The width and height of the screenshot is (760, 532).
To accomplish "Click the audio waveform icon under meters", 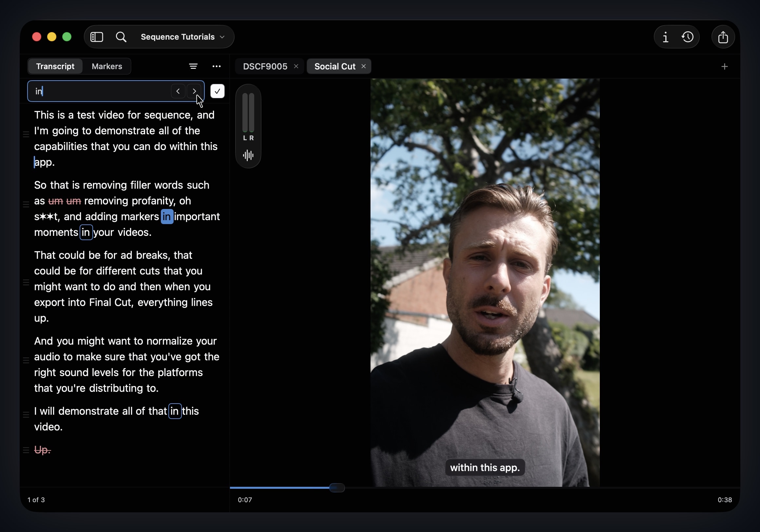I will tap(248, 155).
